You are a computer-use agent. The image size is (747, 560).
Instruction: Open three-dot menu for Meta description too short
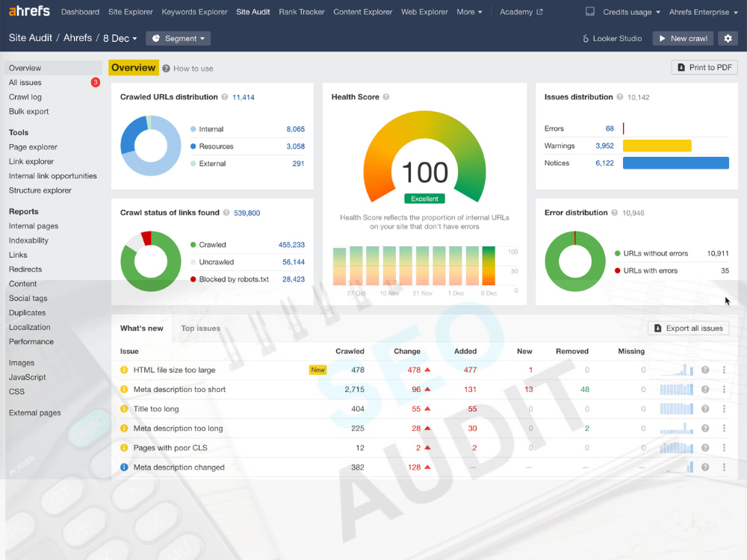(x=724, y=390)
